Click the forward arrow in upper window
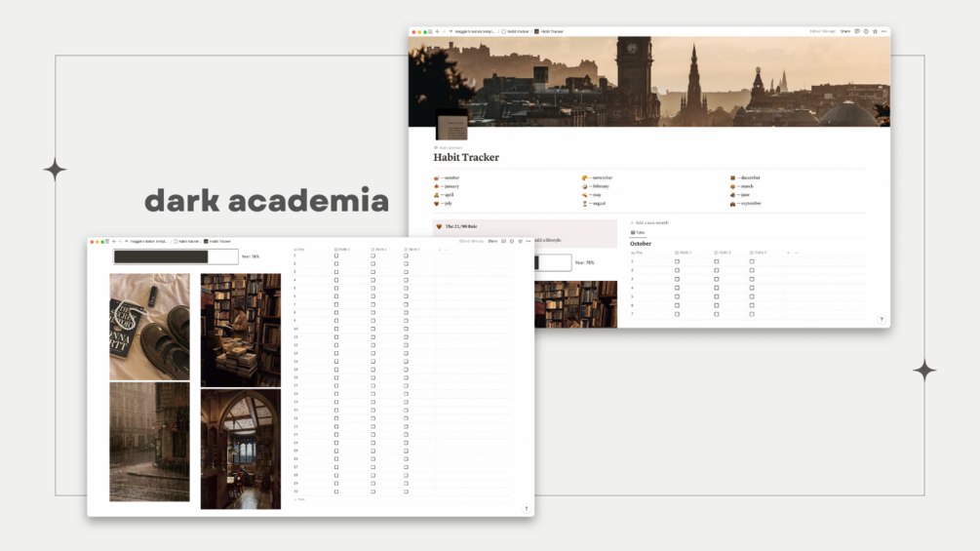 444,31
